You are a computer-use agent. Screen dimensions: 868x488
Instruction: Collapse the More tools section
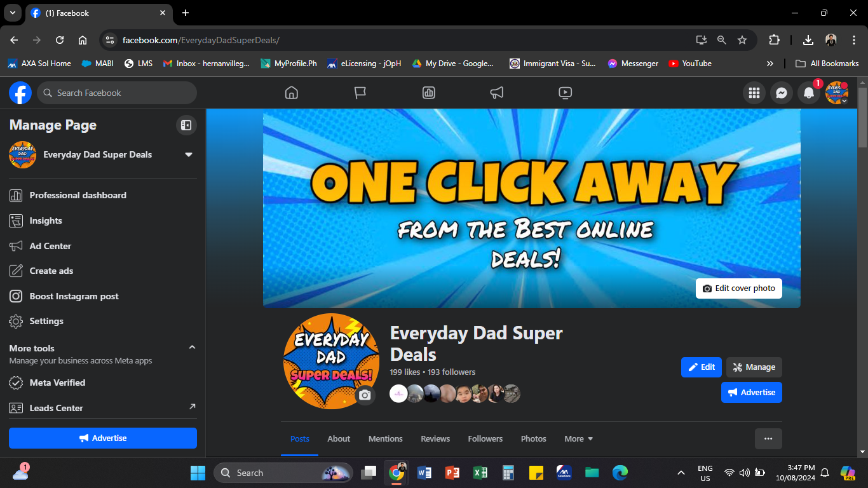coord(192,348)
